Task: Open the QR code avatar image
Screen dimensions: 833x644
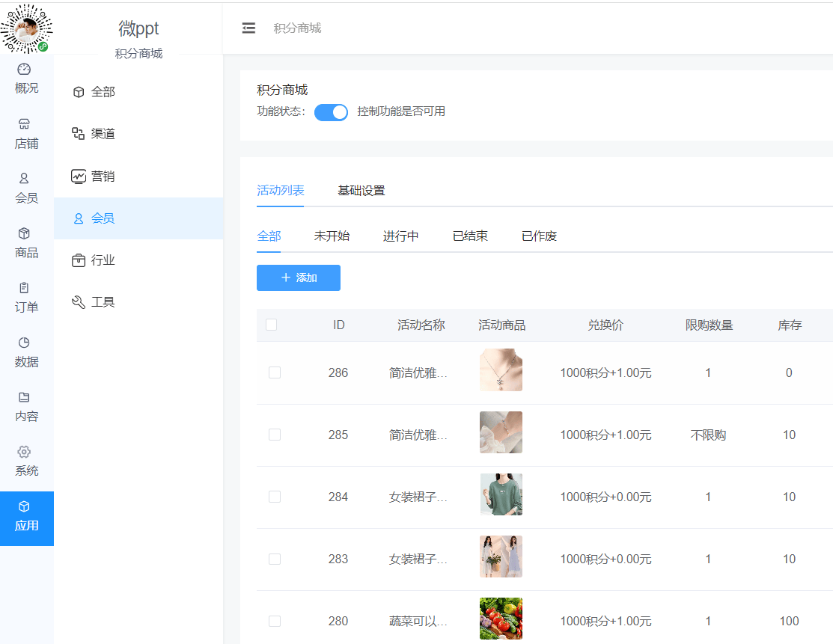Action: 27,28
